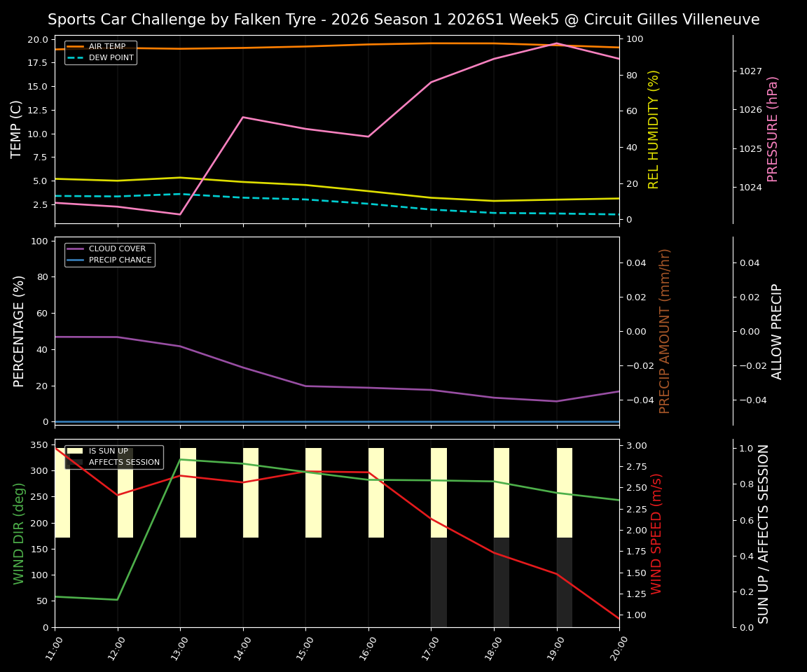The image size is (807, 672).
Task: Click the pink PRESSURE line at its peak
Action: [x=557, y=43]
